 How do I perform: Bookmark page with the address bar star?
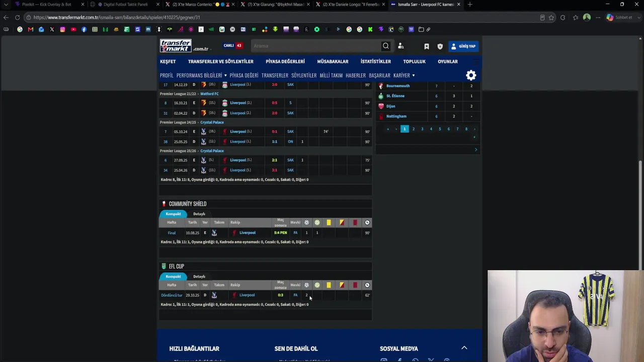[x=551, y=17]
